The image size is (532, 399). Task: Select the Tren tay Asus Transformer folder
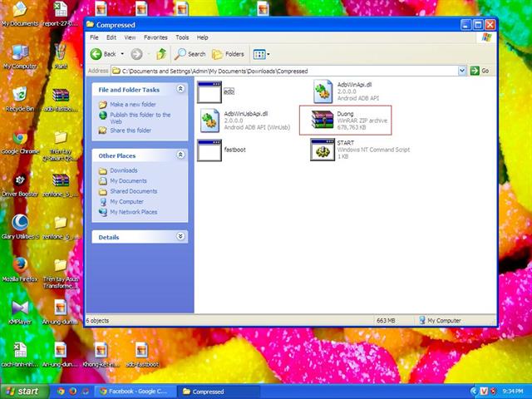[x=61, y=274]
